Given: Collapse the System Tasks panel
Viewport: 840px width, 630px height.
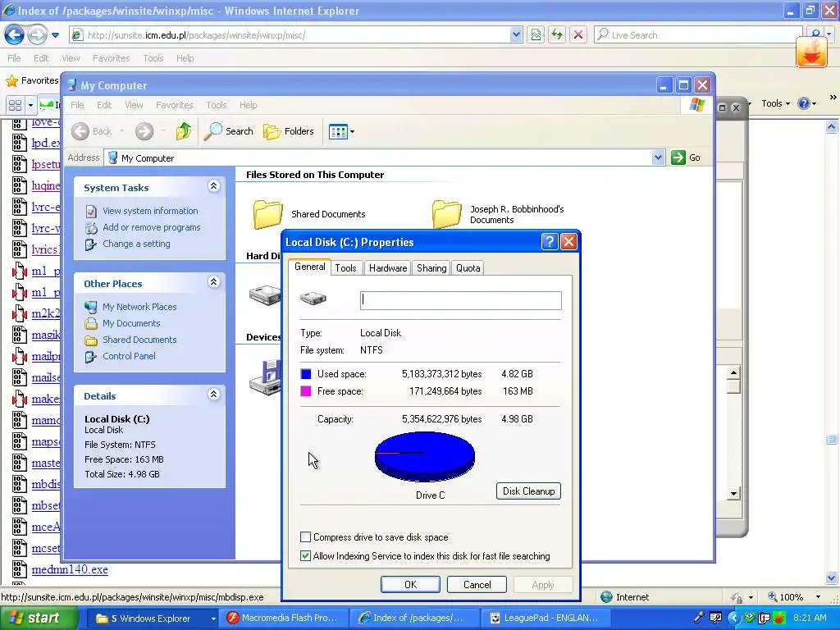Looking at the screenshot, I should [x=214, y=186].
